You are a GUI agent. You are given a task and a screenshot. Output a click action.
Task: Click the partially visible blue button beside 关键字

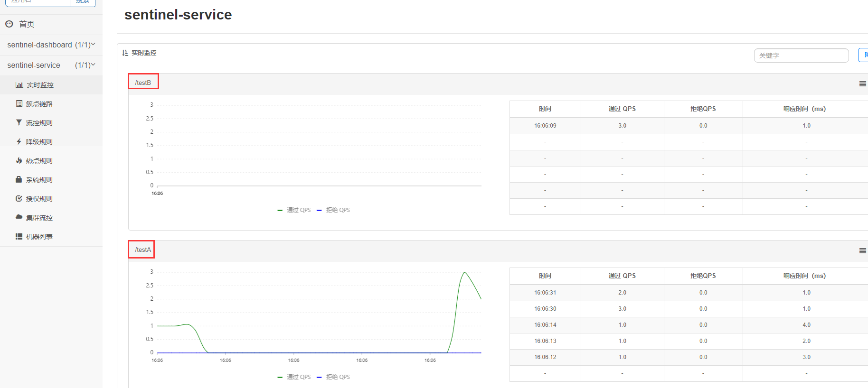click(864, 55)
